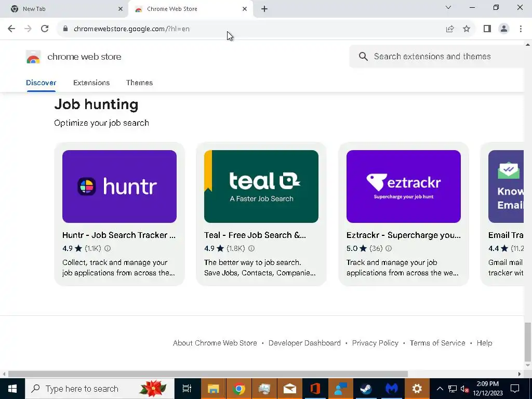The height and width of the screenshot is (399, 532).
Task: Open the Chrome profile avatar menu
Action: click(x=504, y=29)
